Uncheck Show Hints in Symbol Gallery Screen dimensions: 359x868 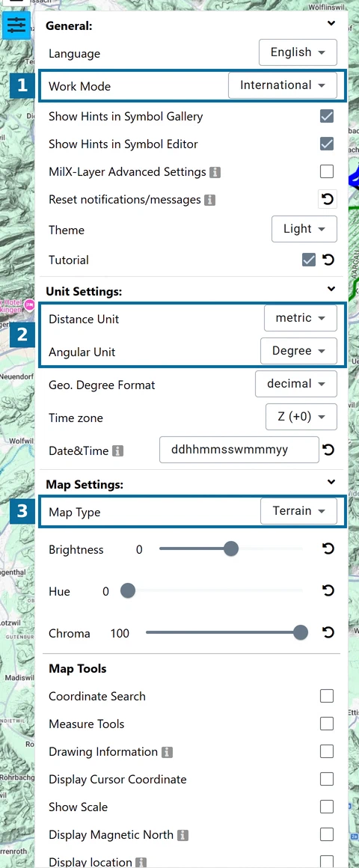click(x=327, y=116)
